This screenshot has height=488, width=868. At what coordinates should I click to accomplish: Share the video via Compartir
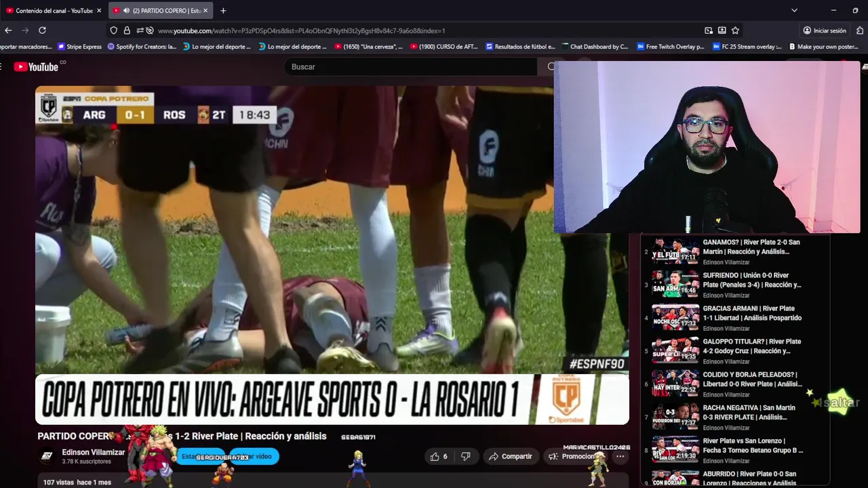(x=510, y=456)
